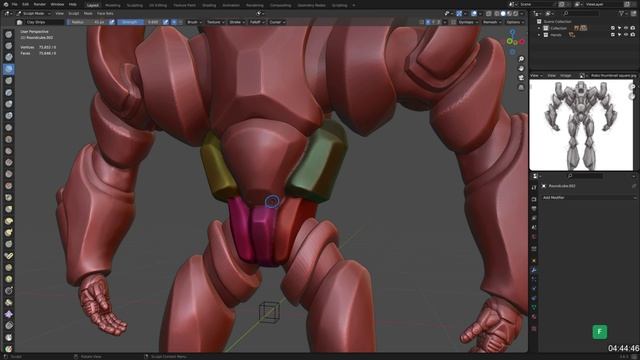The width and height of the screenshot is (640, 360).
Task: Switch to the Shading workspace tab
Action: pyautogui.click(x=209, y=5)
